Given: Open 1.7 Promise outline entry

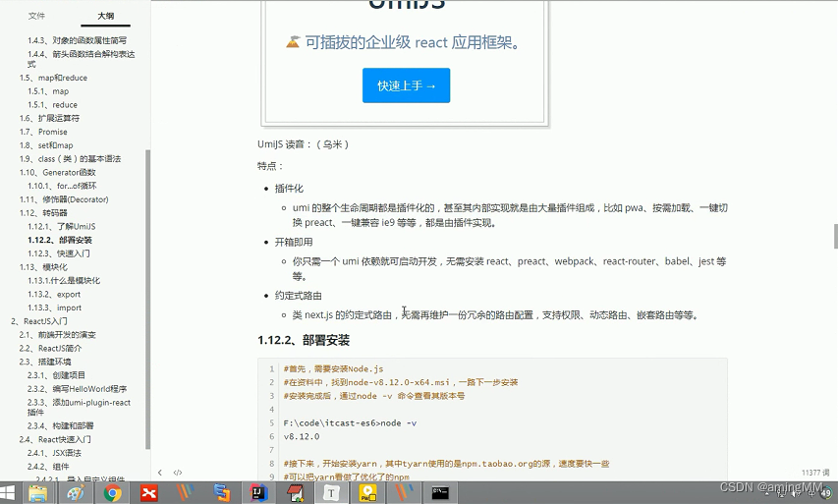Looking at the screenshot, I should click(43, 132).
